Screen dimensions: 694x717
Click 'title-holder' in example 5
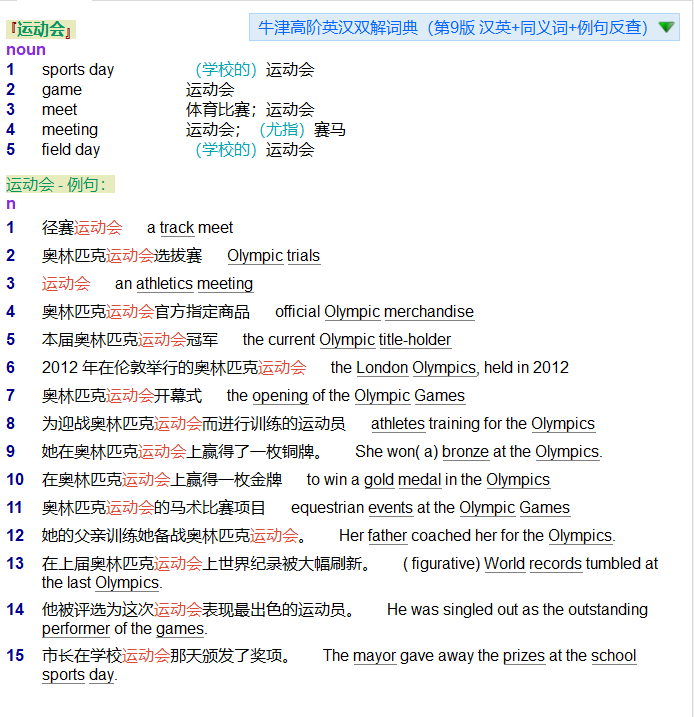click(x=415, y=339)
